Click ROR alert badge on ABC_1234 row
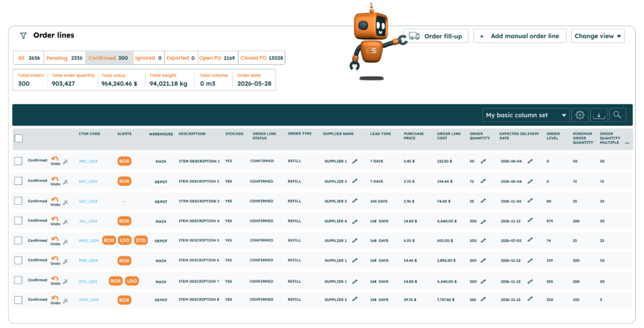The image size is (644, 328). 124,161
